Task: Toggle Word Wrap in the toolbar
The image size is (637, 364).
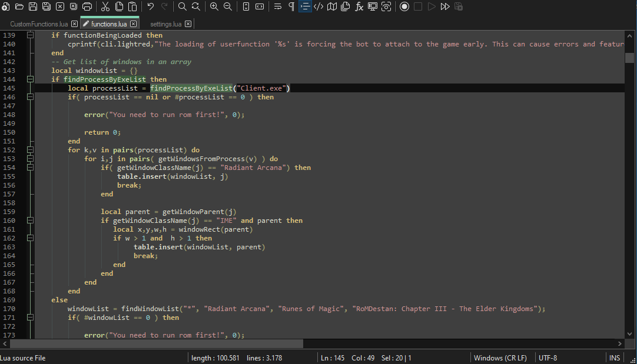Action: tap(278, 6)
